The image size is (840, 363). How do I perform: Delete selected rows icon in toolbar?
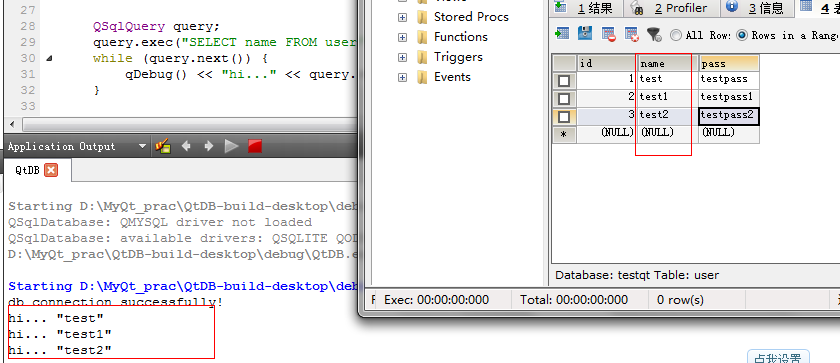[x=608, y=34]
